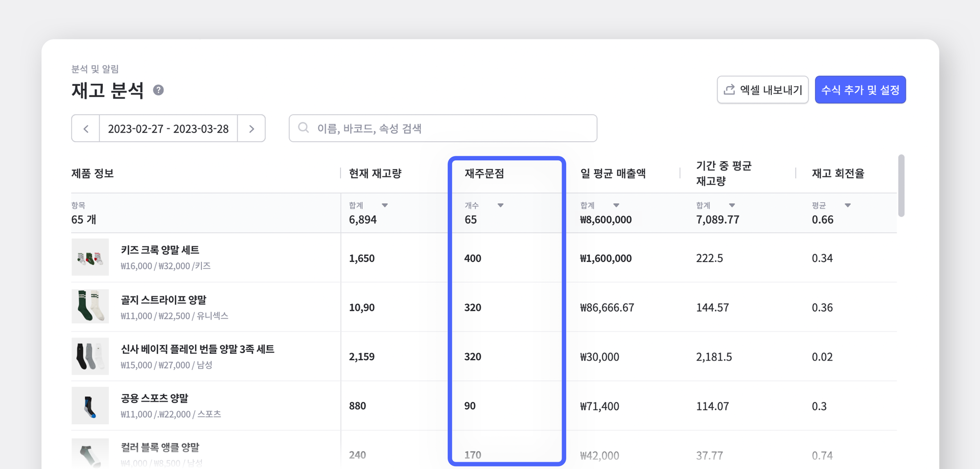Click the 공용 스포츠 양말 product image
This screenshot has width=980, height=469.
[90, 405]
